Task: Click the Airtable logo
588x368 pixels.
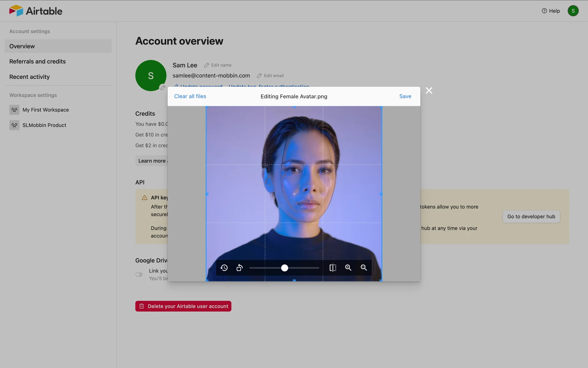Action: [36, 11]
